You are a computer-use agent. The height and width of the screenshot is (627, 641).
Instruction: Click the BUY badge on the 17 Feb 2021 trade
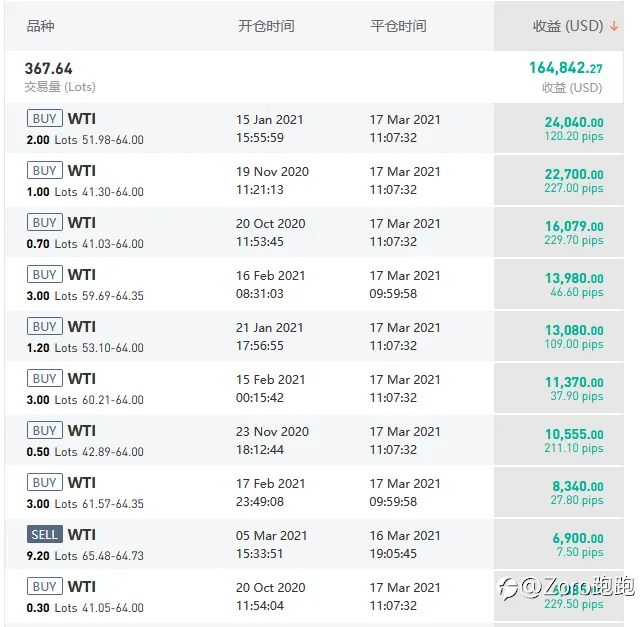tap(44, 483)
